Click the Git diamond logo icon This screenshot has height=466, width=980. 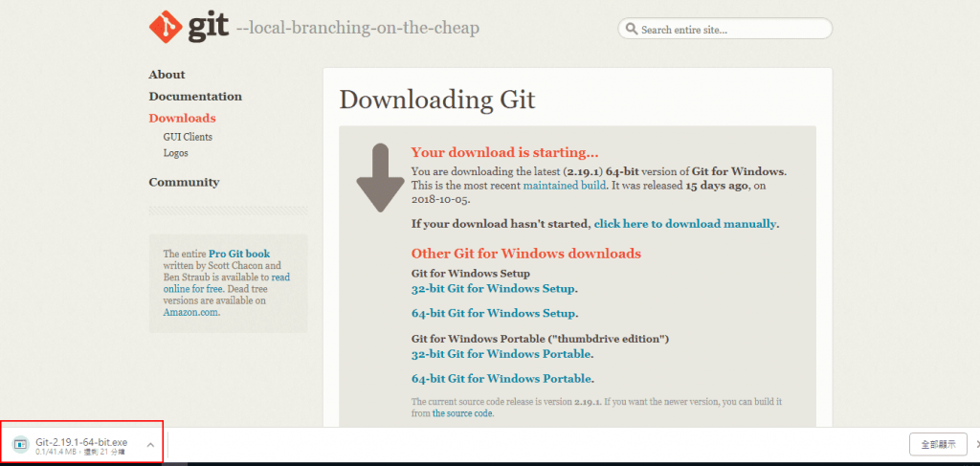[x=165, y=28]
